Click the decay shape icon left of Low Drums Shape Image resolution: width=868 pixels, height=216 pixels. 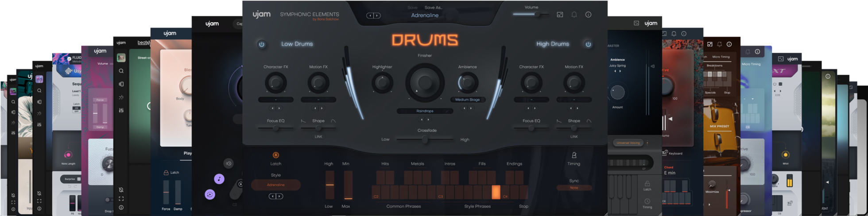[303, 121]
